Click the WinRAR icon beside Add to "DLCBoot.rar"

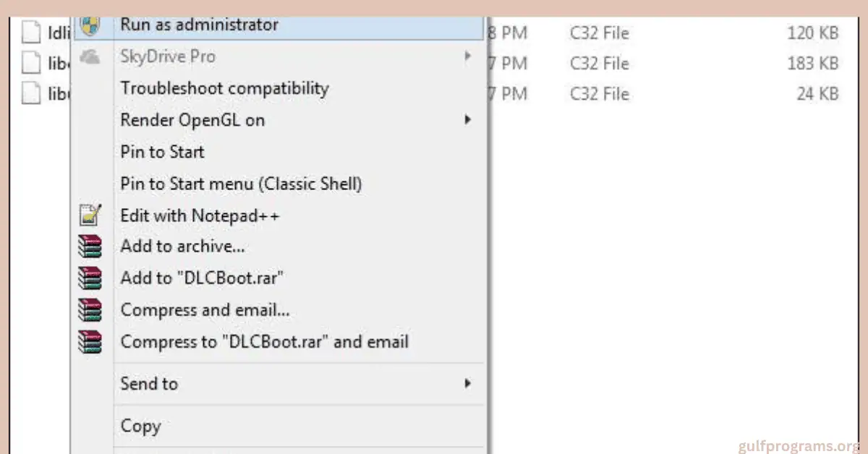[90, 278]
